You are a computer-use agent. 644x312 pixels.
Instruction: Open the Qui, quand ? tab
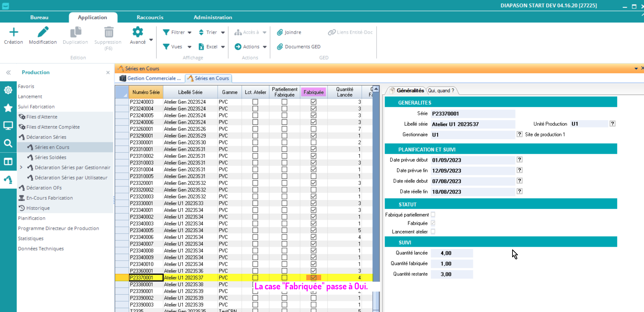pyautogui.click(x=441, y=91)
